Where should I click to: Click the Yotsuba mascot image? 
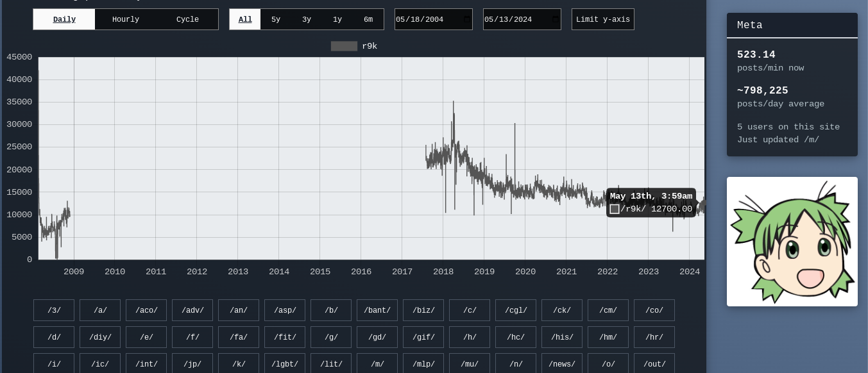click(x=792, y=242)
